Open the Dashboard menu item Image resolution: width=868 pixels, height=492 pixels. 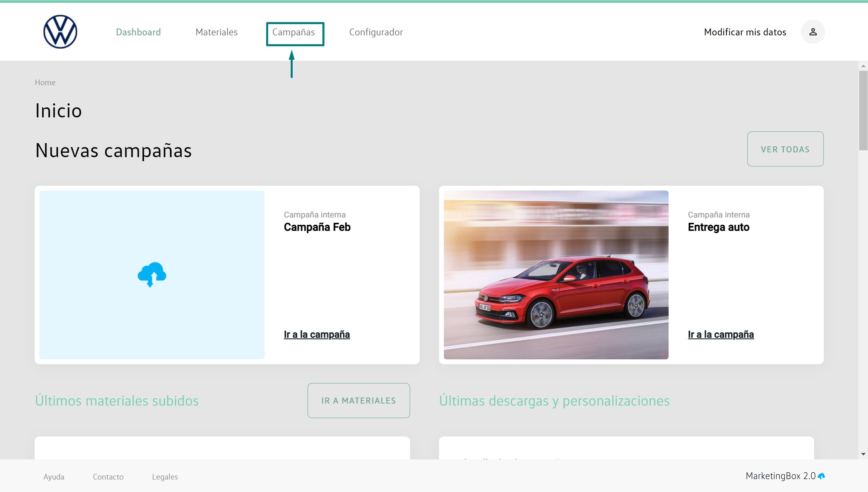(x=138, y=32)
